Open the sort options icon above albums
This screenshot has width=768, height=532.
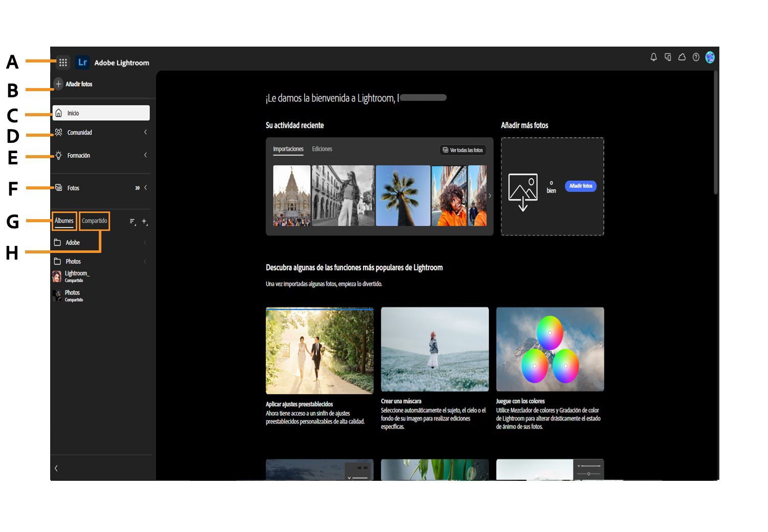coord(132,222)
